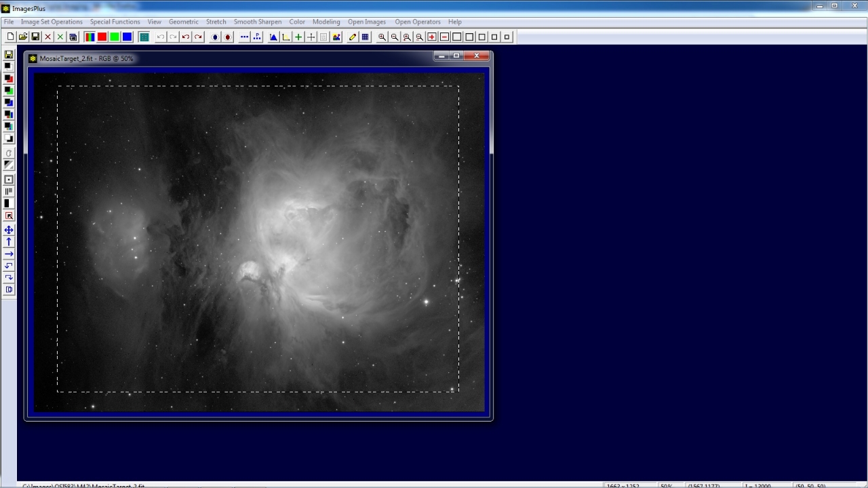Click the left sidebar floppy save icon
Viewport: 868px width, 488px height.
click(9, 54)
